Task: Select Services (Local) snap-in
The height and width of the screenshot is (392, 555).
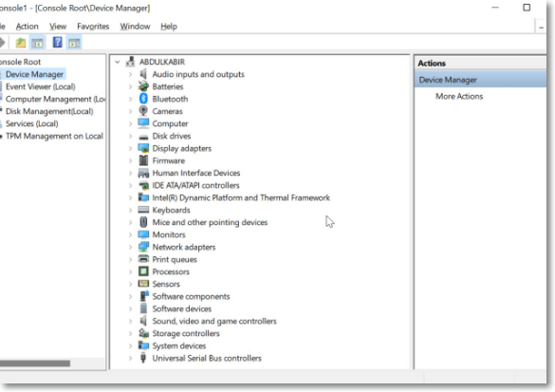Action: coord(32,123)
